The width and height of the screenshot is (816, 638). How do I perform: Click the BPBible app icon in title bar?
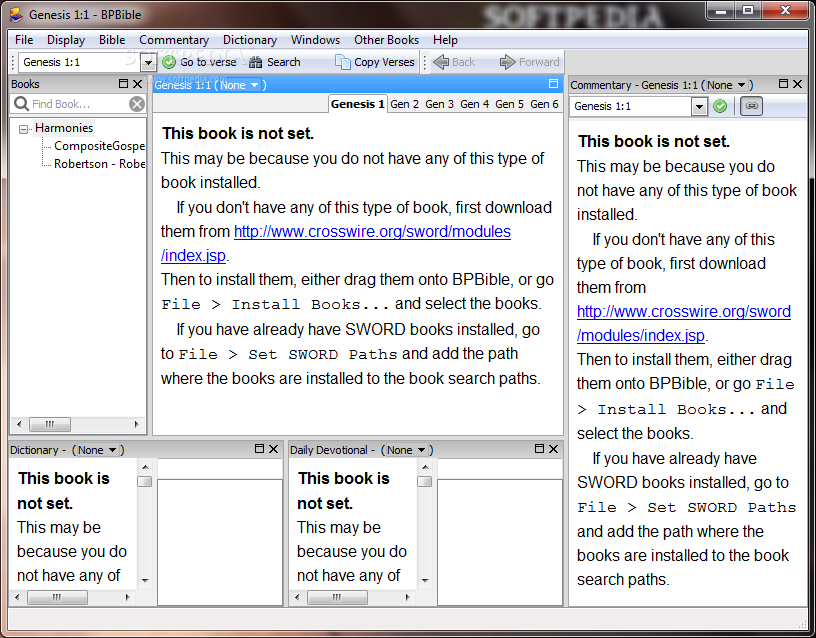tap(17, 15)
